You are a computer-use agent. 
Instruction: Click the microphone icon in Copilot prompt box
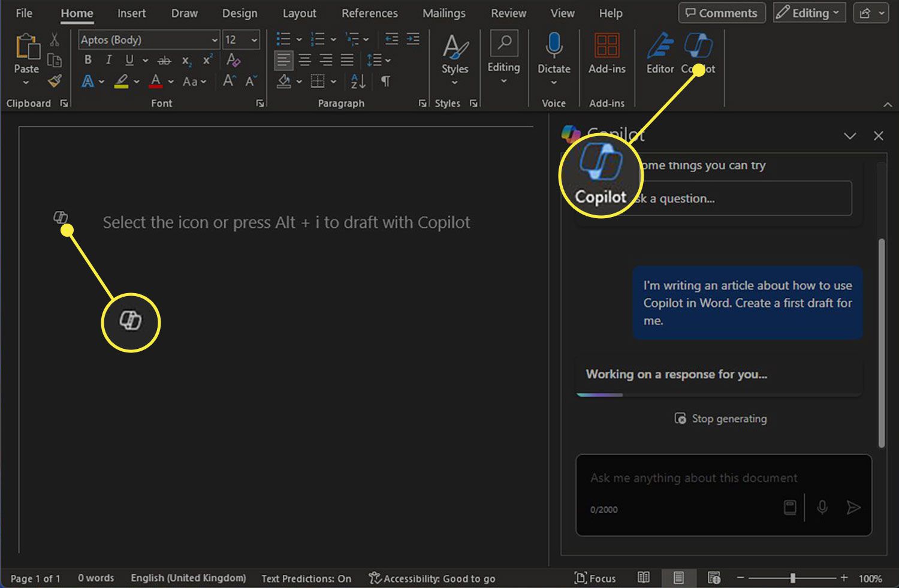click(x=822, y=508)
